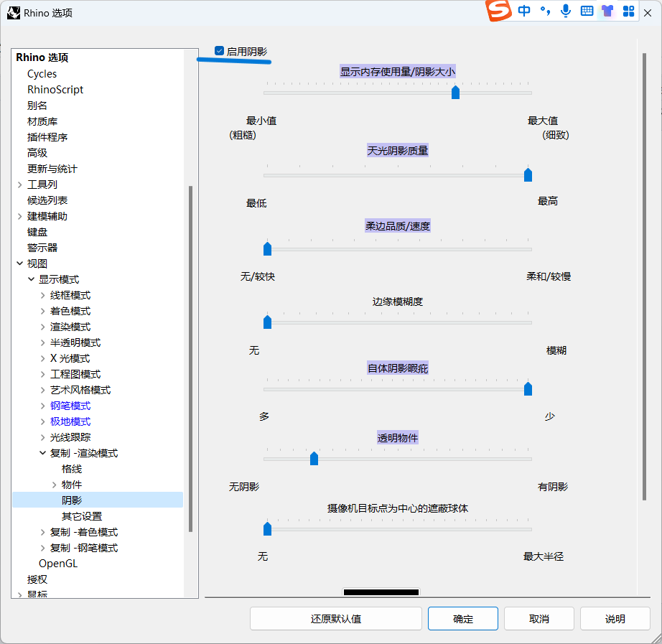Image resolution: width=662 pixels, height=644 pixels.
Task: Click the 透明物件 slider thumb
Action: [314, 458]
